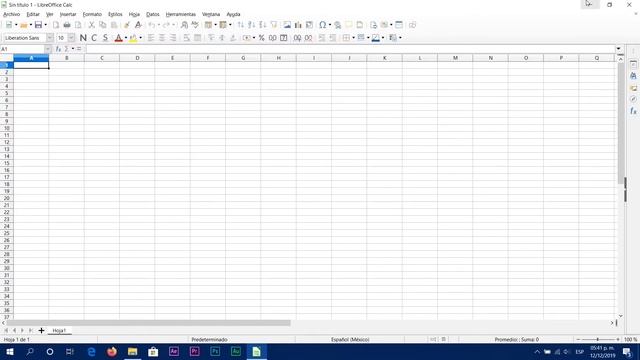This screenshot has height=360, width=640.
Task: Click the Sum sigma icon in formula bar
Action: (67, 49)
